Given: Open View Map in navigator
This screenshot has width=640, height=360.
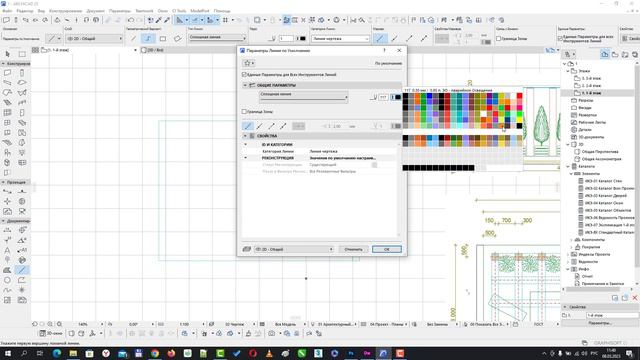Looking at the screenshot, I should [615, 54].
